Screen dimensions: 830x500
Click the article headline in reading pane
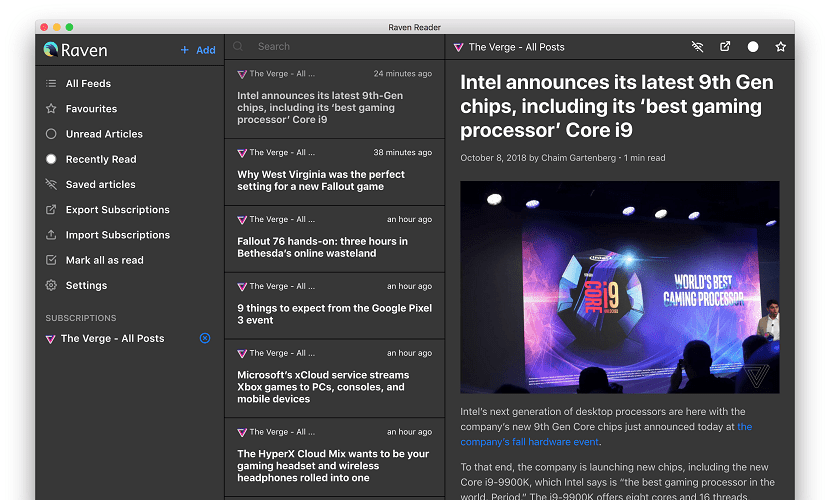(617, 106)
